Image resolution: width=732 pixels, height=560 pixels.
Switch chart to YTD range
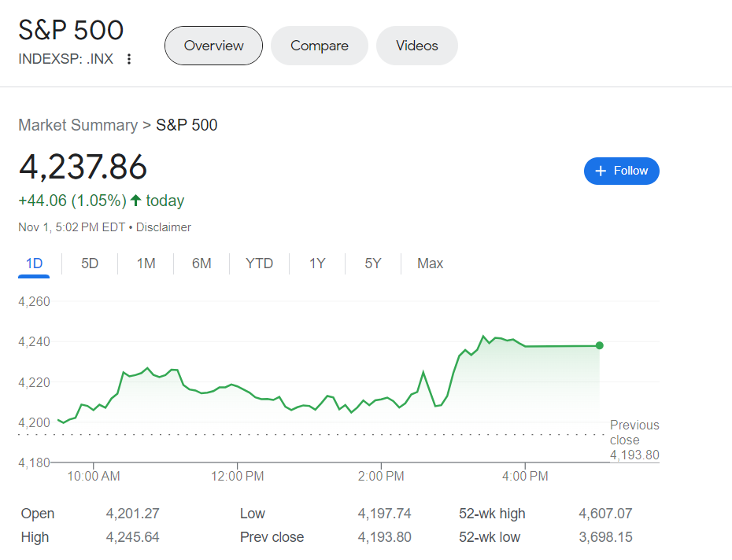coord(259,263)
